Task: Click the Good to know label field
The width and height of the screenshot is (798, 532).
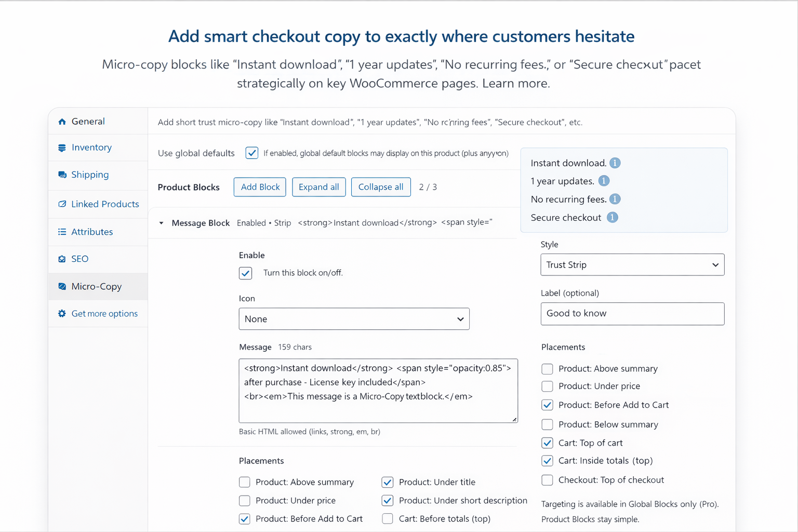Action: (x=632, y=314)
